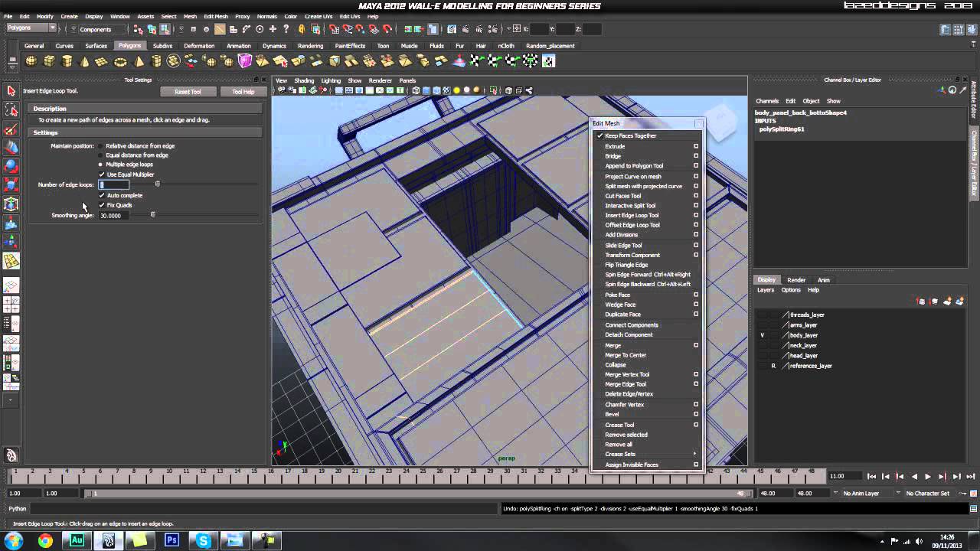
Task: Toggle visibility box of threads_layer
Action: 763,315
